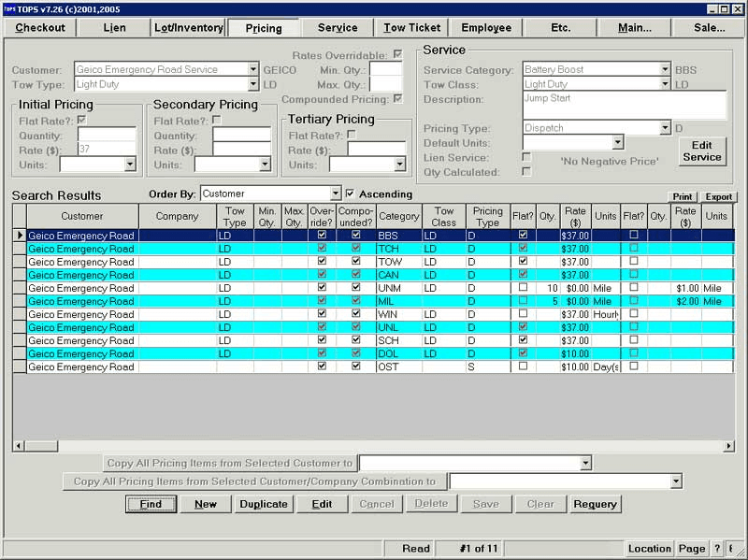Expand the Copy All Pricing Items Customer dropdown
Screen dimensions: 748x560
586,463
